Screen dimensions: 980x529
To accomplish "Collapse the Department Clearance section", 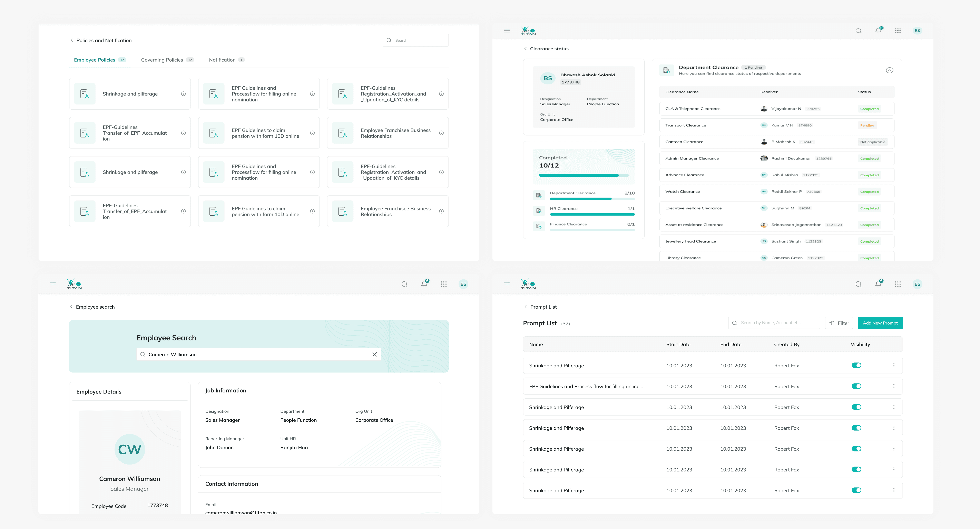I will tap(890, 70).
